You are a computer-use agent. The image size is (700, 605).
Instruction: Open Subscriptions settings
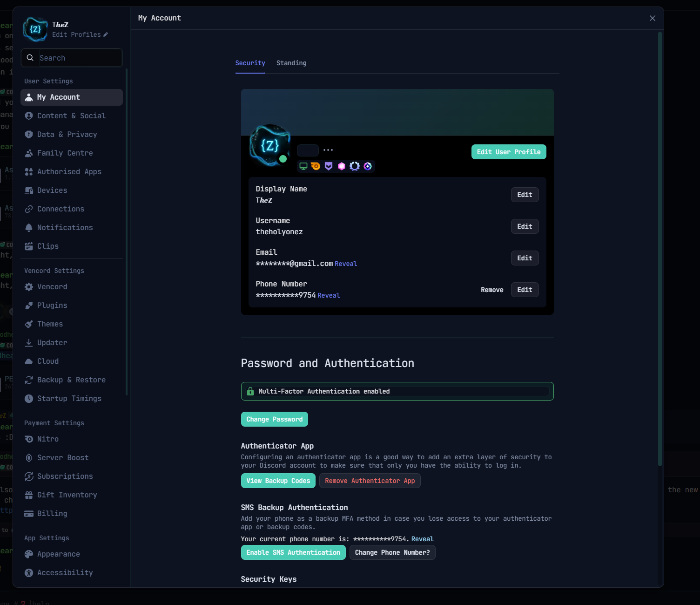[x=72, y=476]
